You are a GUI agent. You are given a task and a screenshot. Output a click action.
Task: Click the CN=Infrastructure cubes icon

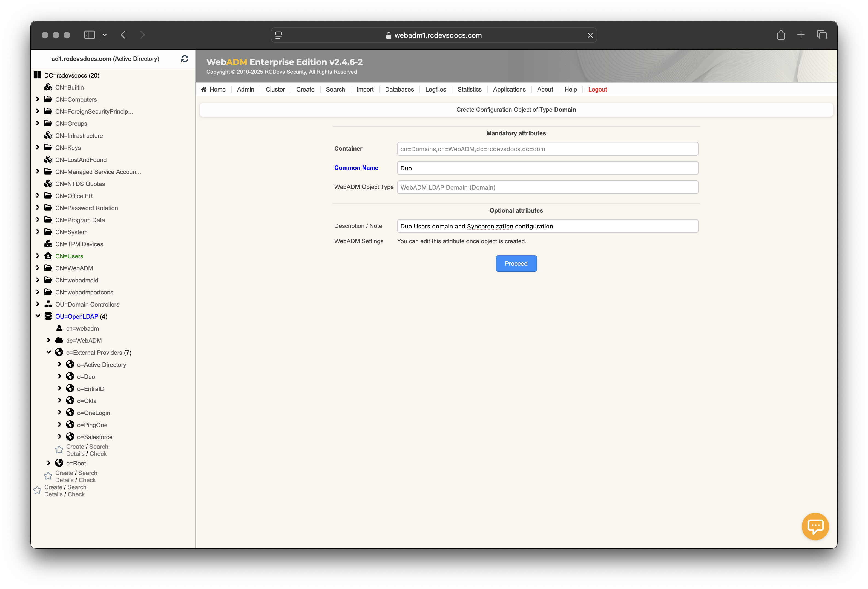click(x=48, y=135)
